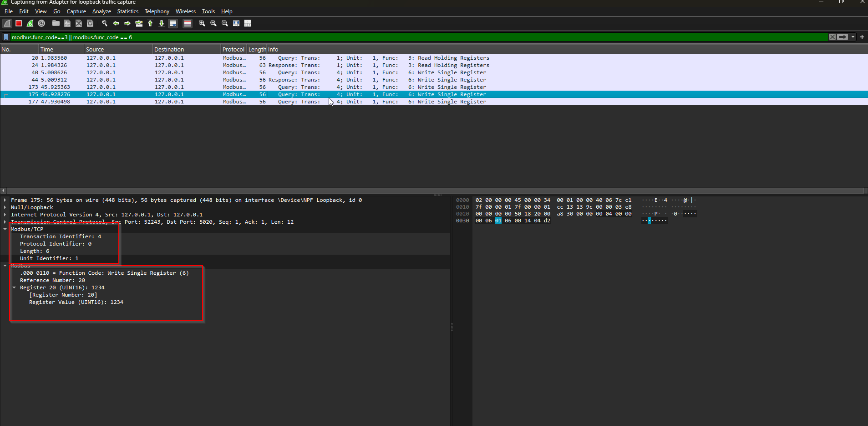Stop the running capture (red square)
Image resolution: width=868 pixels, height=426 pixels.
[19, 23]
